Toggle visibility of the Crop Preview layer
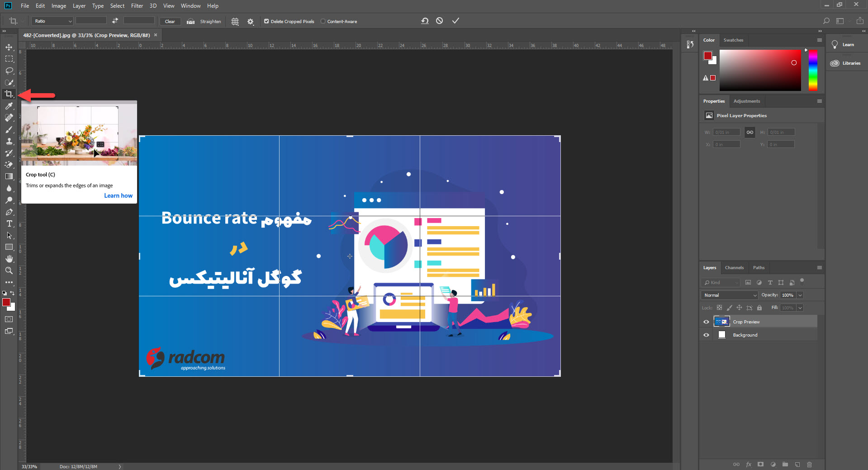Image resolution: width=868 pixels, height=470 pixels. pos(706,321)
